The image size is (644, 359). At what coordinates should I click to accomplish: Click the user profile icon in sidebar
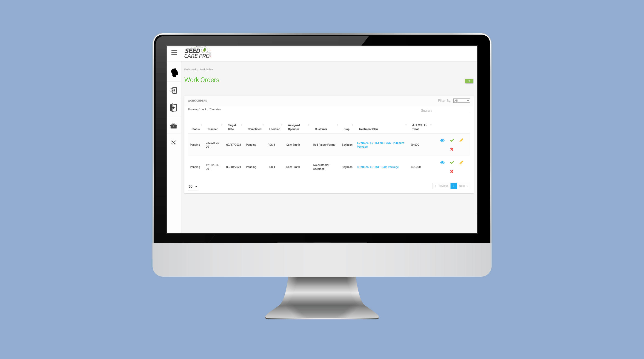(x=174, y=72)
